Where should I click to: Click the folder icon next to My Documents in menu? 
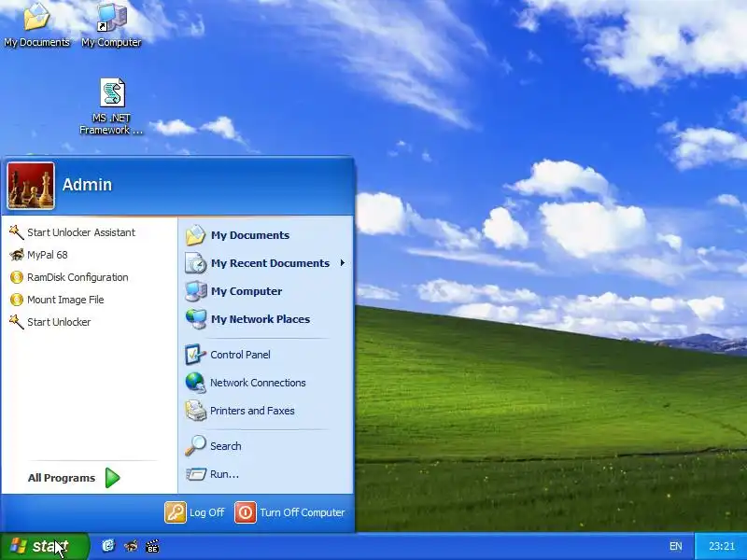point(195,235)
